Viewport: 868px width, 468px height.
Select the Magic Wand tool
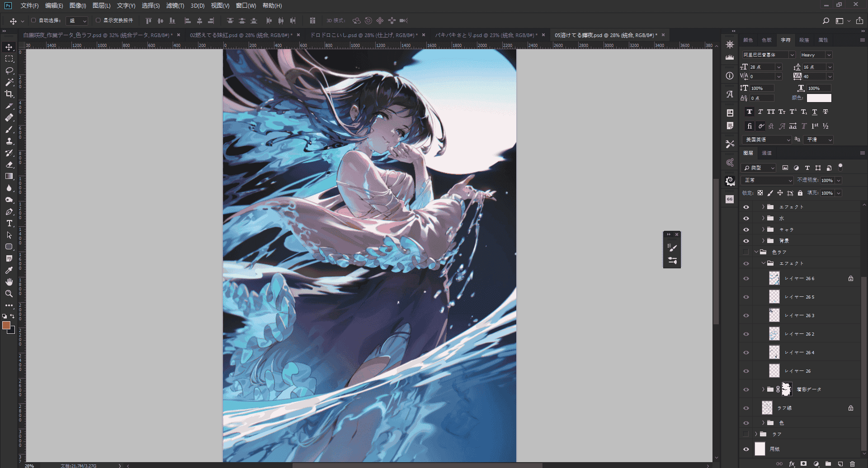point(9,83)
